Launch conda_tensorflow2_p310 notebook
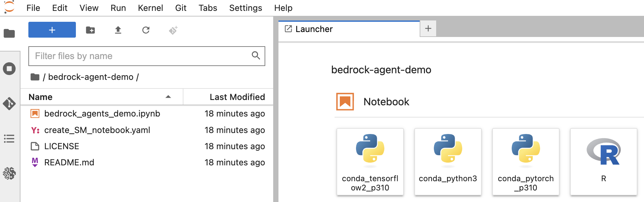This screenshot has width=644, height=202. coord(370,162)
